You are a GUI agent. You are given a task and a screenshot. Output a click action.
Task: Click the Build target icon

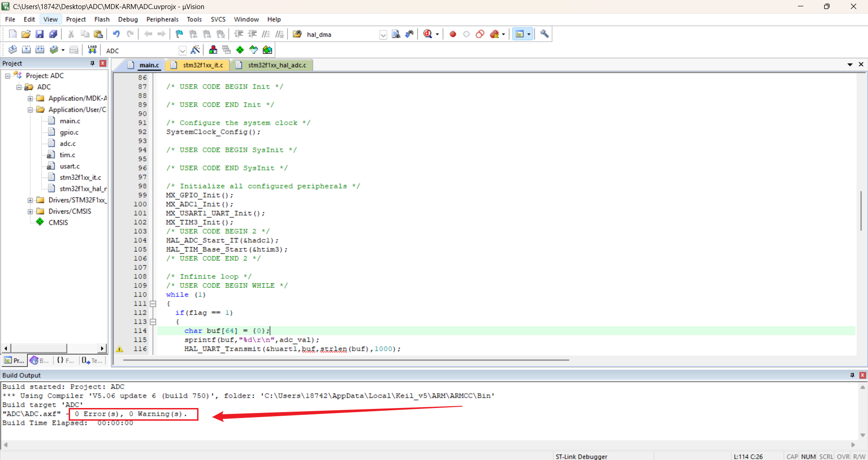tap(26, 50)
